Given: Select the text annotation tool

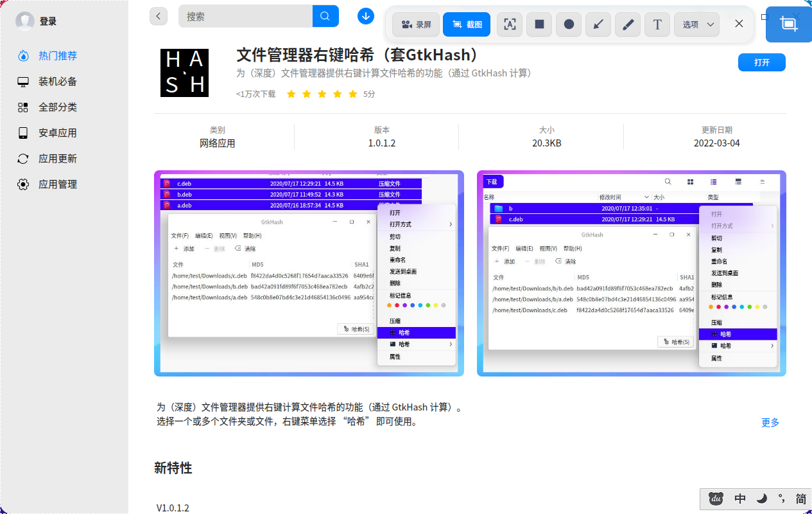Looking at the screenshot, I should [657, 24].
